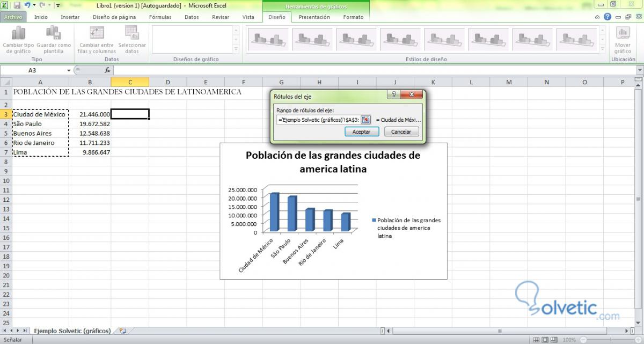Click Cambiar entre filas y columnas
Viewport: 644px width, 344px height.
coord(97,40)
